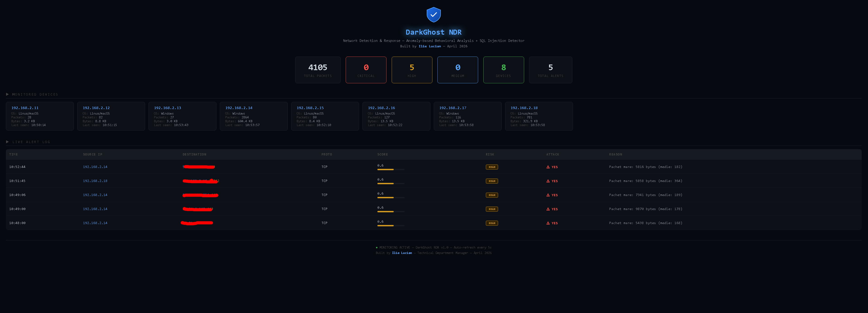Open the Devices count stat card
868x313 pixels.
(503, 70)
